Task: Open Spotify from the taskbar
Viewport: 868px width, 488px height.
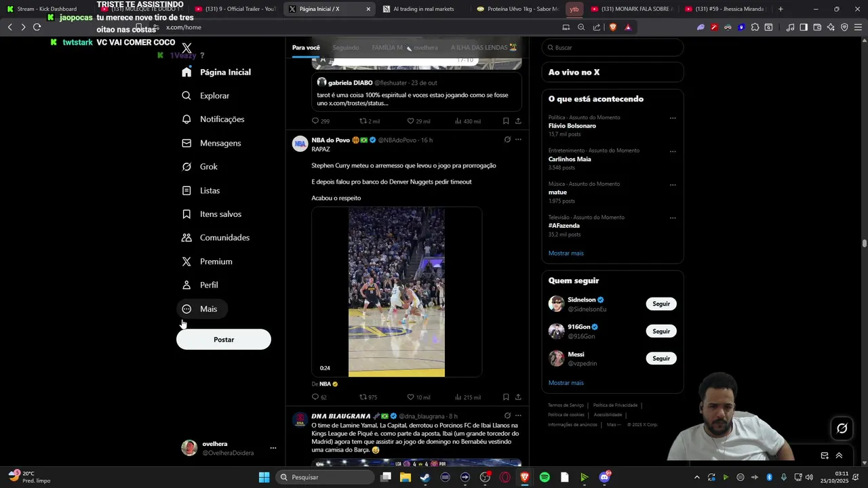Action: [545, 477]
